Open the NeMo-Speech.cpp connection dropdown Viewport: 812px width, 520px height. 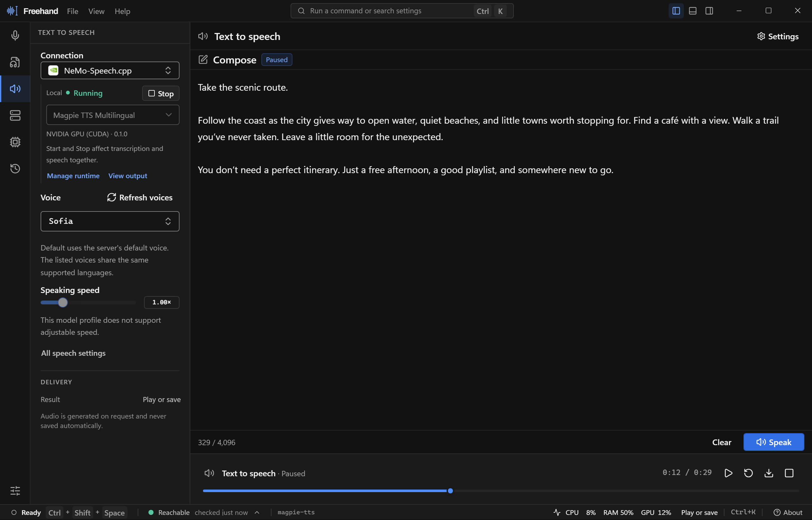coord(110,70)
